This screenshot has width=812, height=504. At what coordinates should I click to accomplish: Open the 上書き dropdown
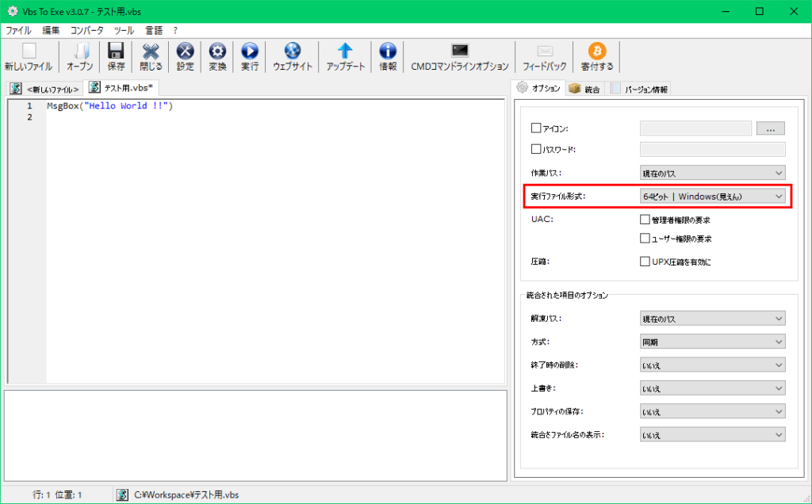pos(713,388)
